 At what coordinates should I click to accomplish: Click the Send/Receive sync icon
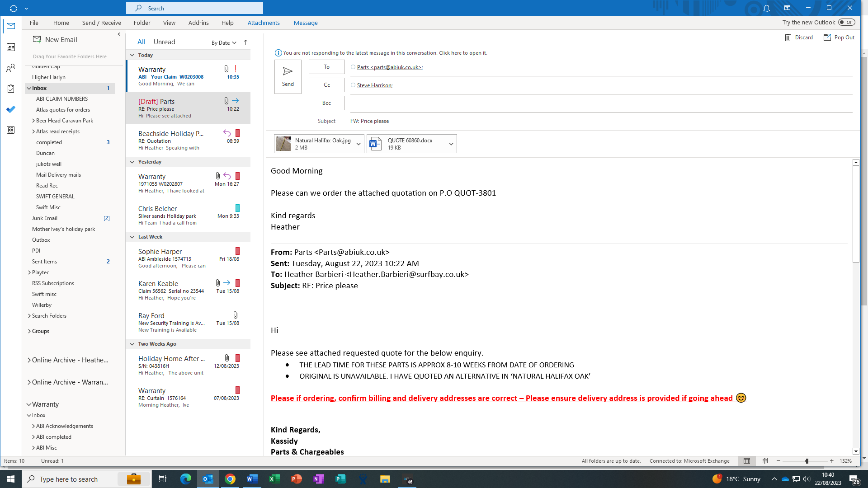tap(13, 8)
